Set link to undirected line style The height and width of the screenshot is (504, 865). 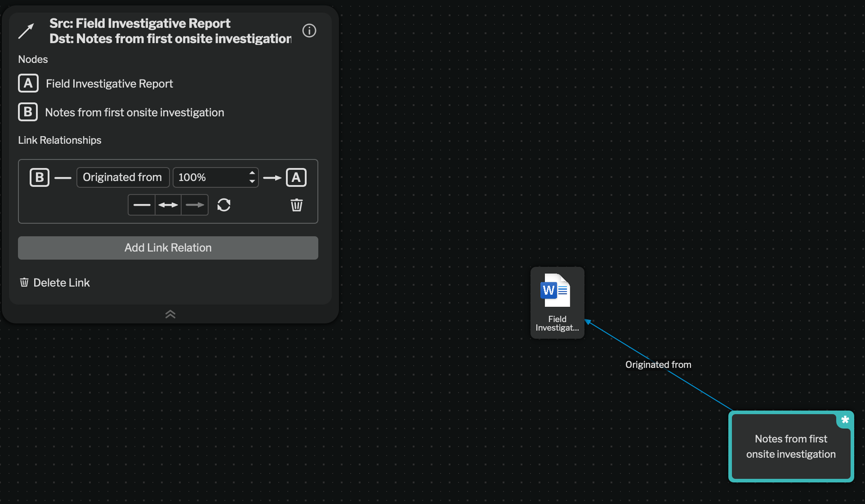point(142,205)
